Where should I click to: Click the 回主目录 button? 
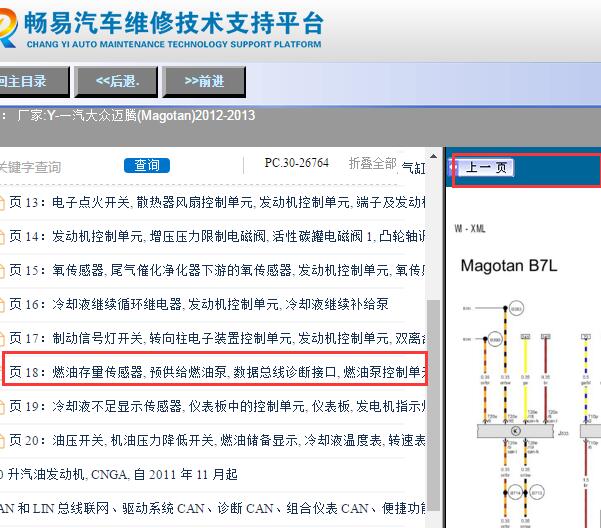34,81
